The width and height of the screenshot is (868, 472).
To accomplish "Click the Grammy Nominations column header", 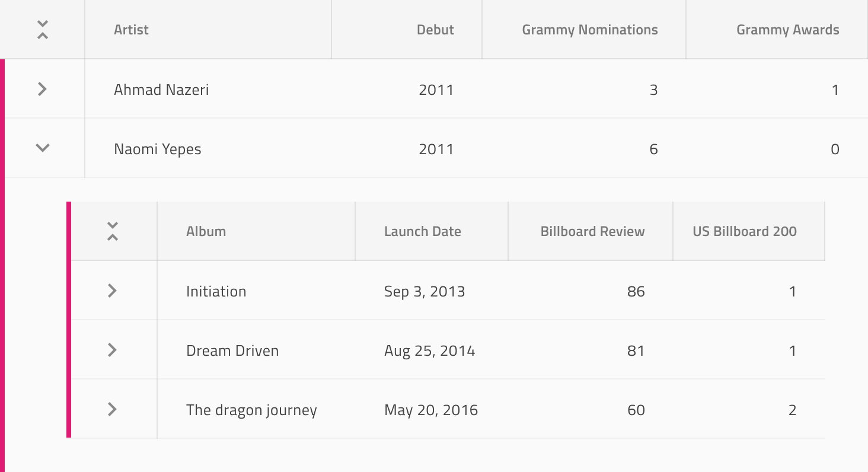I will (x=589, y=30).
